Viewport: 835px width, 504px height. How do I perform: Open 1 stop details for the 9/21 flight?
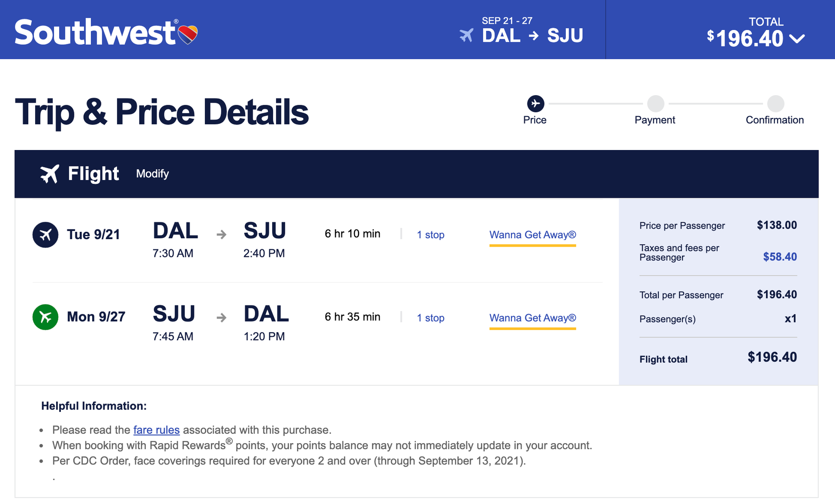(430, 235)
